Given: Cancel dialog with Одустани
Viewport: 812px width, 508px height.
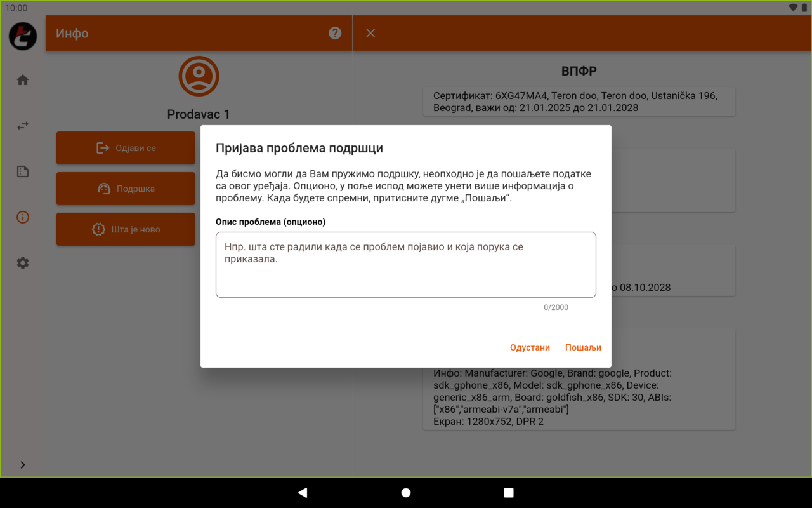Looking at the screenshot, I should coord(530,347).
